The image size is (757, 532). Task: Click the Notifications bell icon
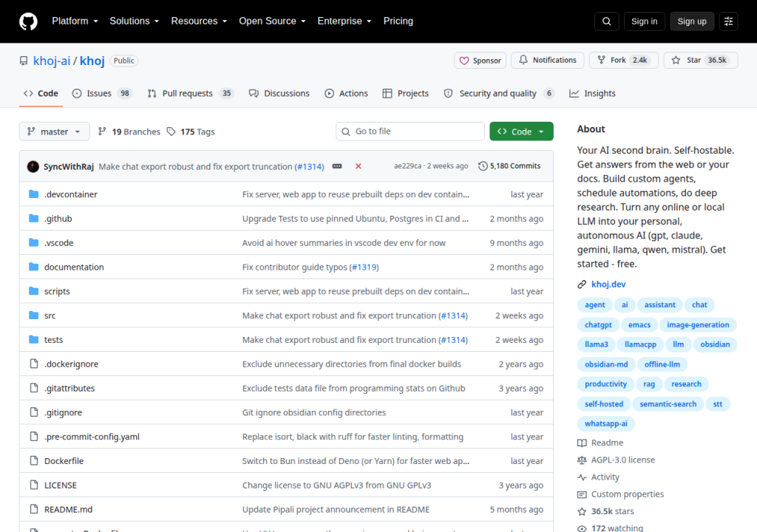pos(523,60)
